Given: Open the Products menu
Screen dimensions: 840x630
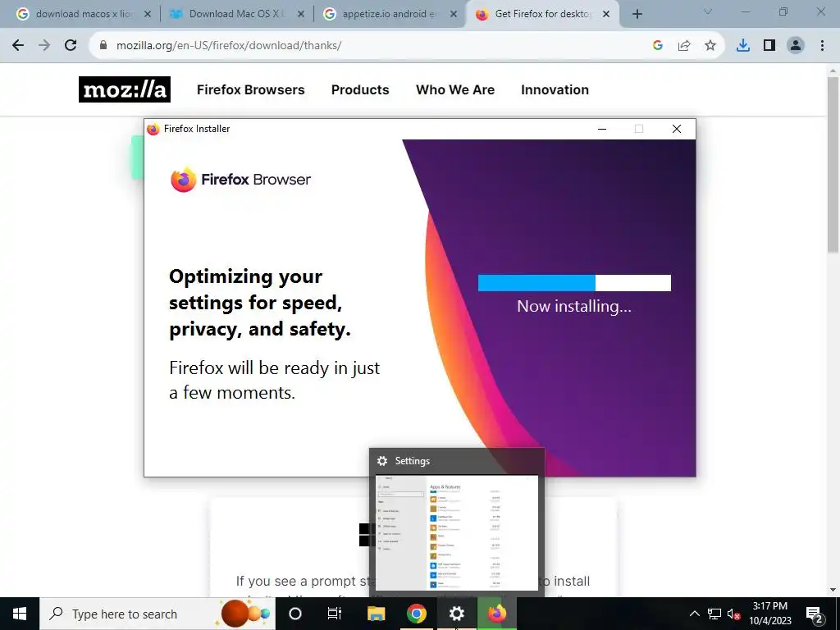Looking at the screenshot, I should (x=360, y=89).
